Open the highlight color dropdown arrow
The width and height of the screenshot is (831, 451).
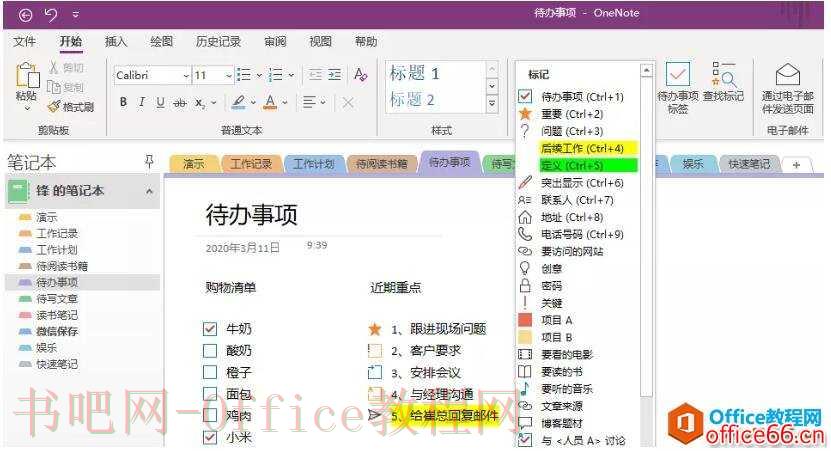[x=253, y=102]
